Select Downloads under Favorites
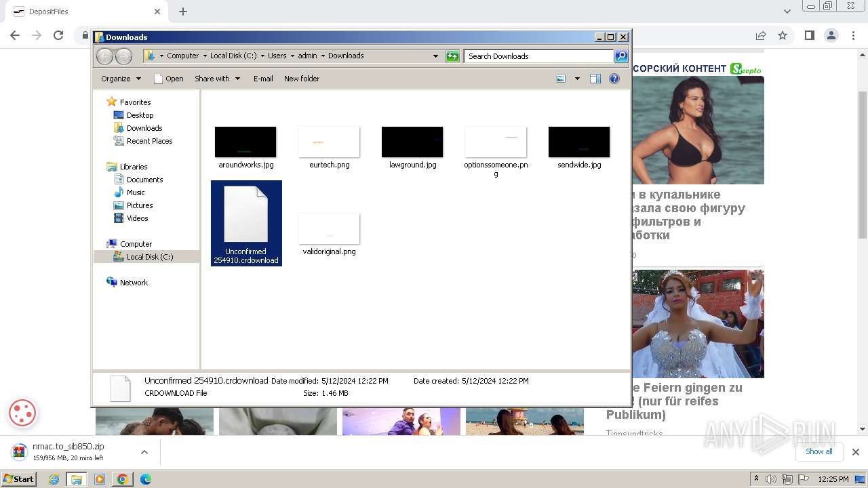Screen dimensions: 868x488 tap(138, 128)
